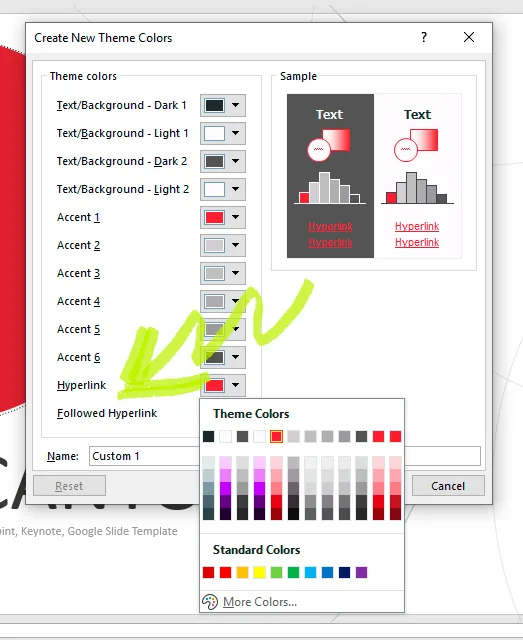This screenshot has height=640, width=523.
Task: Click the Standard Colors heading
Action: (x=256, y=550)
